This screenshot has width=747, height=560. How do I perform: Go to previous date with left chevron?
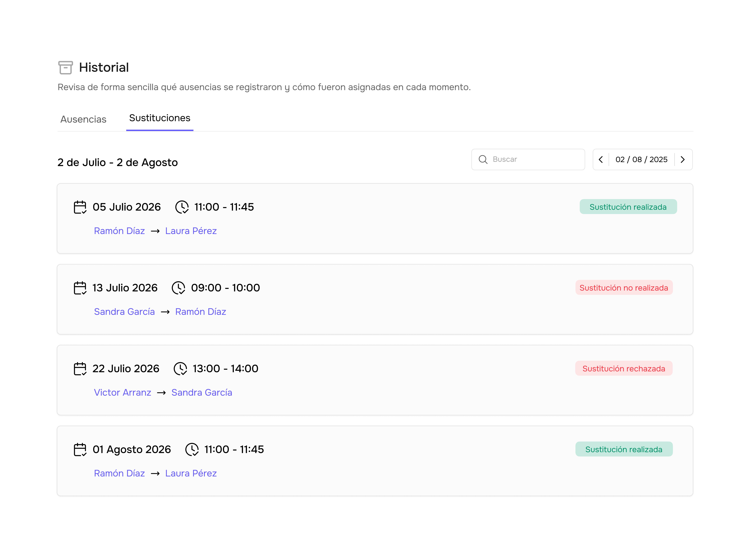[x=601, y=159]
